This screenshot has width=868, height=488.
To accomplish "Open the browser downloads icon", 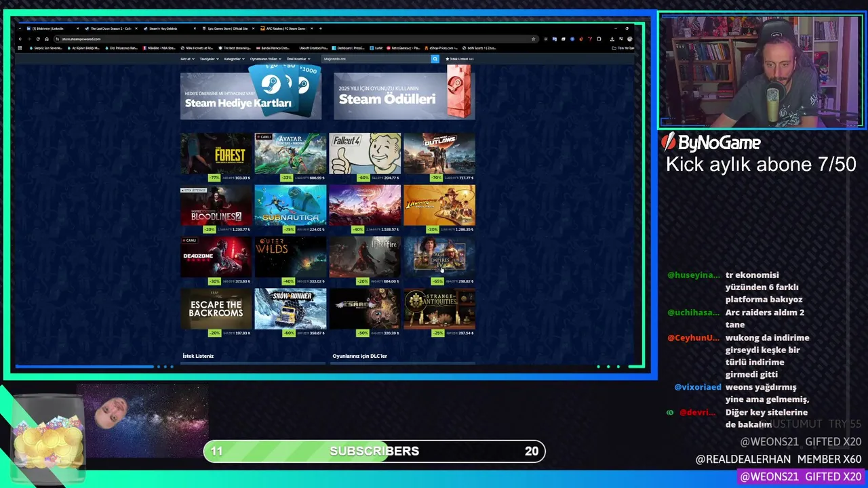I will point(612,39).
